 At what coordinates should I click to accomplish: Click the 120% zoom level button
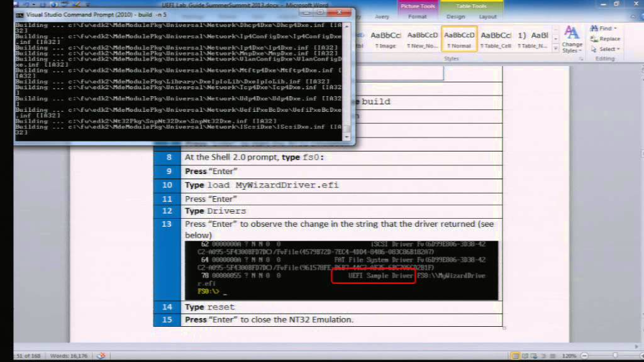(x=569, y=356)
